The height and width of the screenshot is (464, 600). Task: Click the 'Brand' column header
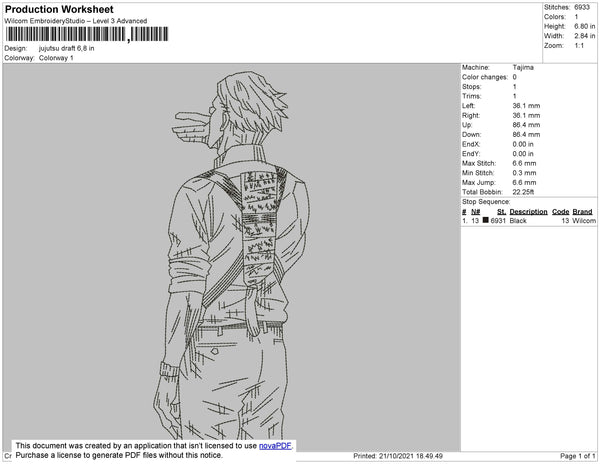[582, 212]
